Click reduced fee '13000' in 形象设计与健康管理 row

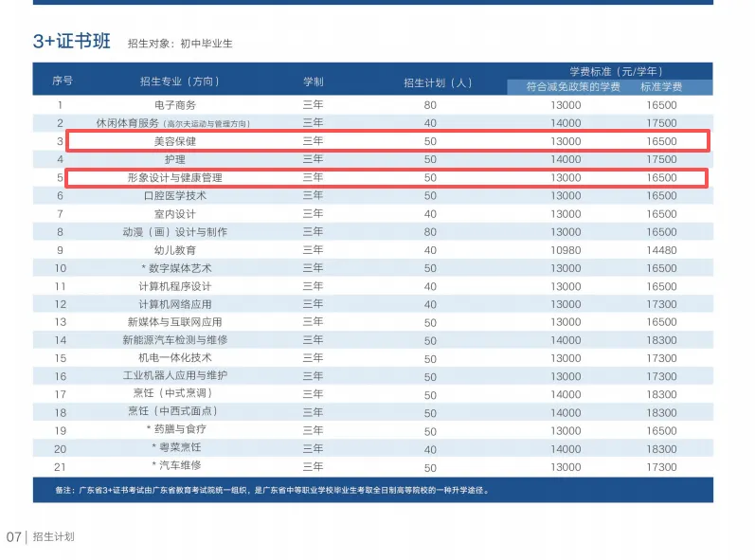pyautogui.click(x=566, y=178)
